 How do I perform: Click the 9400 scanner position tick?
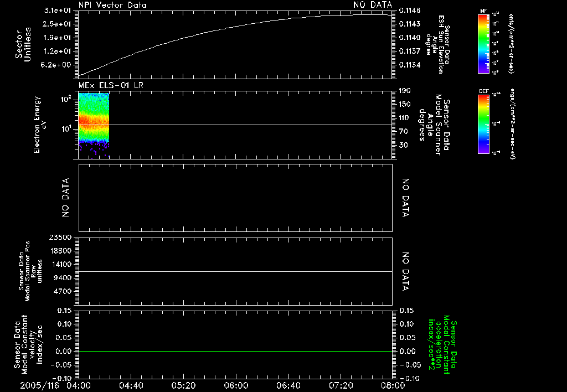(x=63, y=278)
